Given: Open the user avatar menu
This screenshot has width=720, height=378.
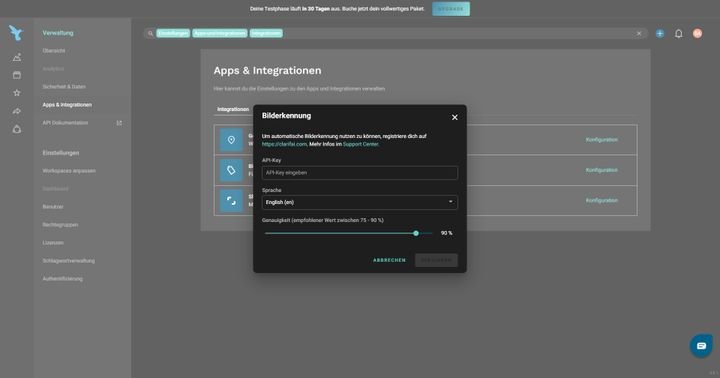Looking at the screenshot, I should tap(697, 34).
